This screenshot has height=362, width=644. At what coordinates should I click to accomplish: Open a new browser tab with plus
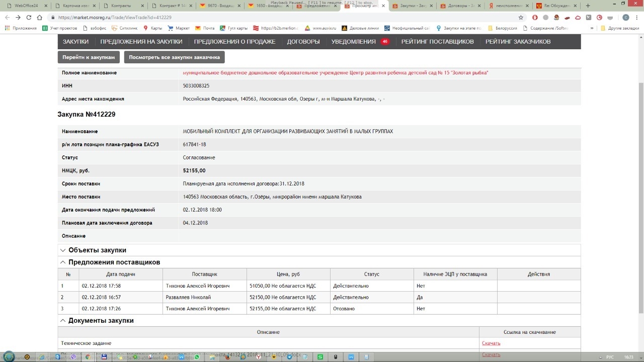588,6
